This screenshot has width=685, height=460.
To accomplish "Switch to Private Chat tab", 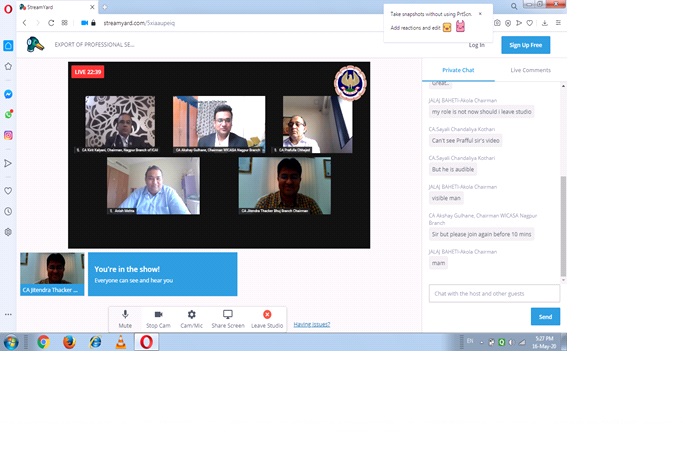I will 458,70.
